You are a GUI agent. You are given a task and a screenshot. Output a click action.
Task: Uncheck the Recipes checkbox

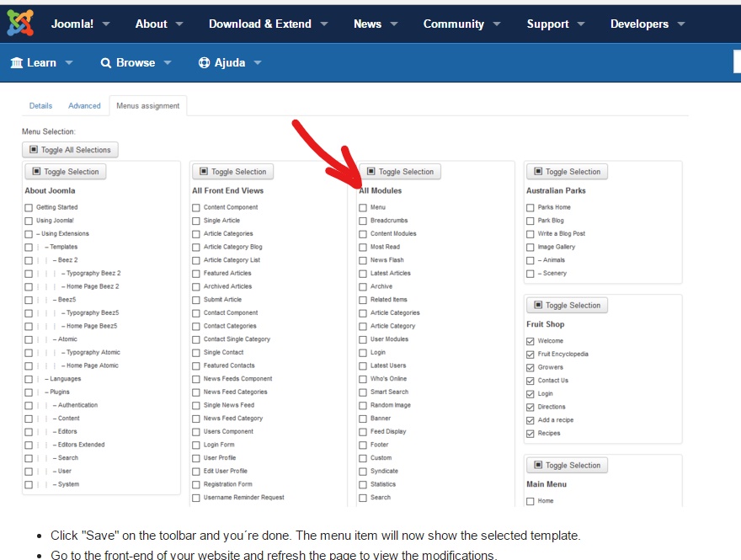(530, 434)
